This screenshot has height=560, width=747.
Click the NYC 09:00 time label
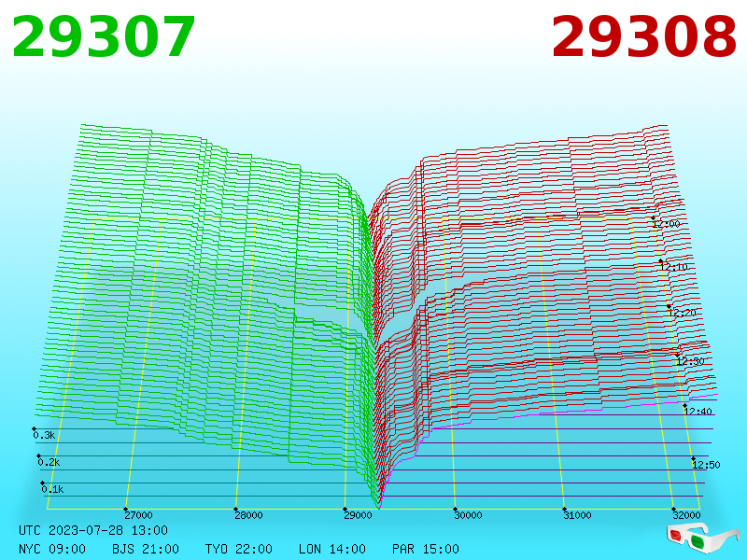pyautogui.click(x=52, y=549)
